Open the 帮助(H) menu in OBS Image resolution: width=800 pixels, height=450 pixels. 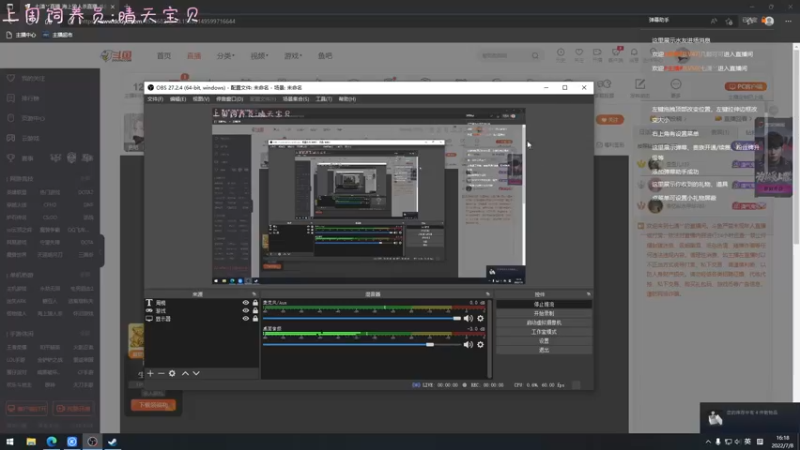[x=347, y=99]
